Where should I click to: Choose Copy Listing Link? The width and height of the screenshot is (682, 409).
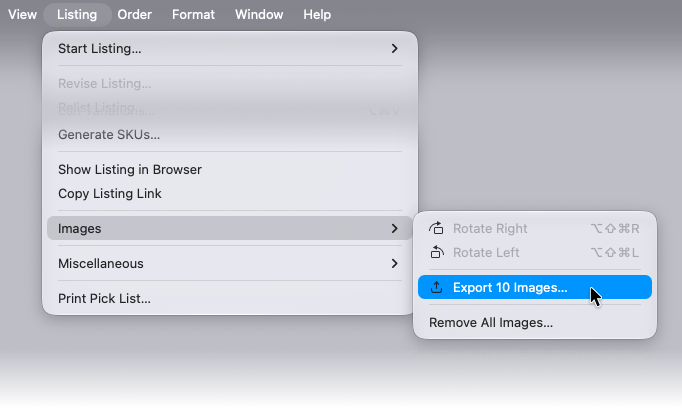coord(230,193)
